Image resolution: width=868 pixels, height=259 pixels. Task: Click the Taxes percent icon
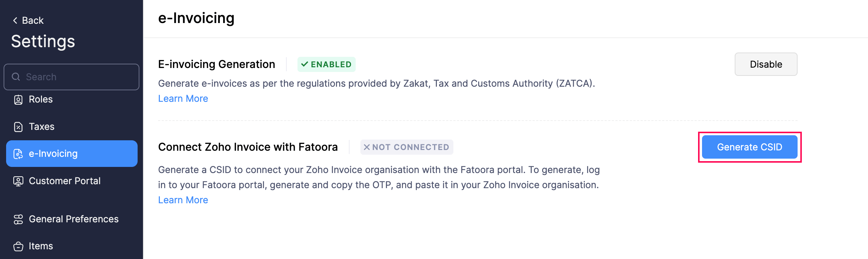[18, 127]
